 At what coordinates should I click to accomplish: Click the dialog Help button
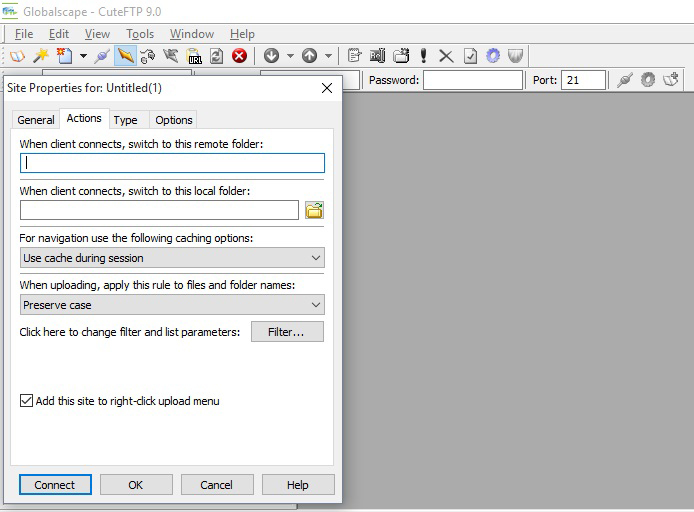point(298,485)
